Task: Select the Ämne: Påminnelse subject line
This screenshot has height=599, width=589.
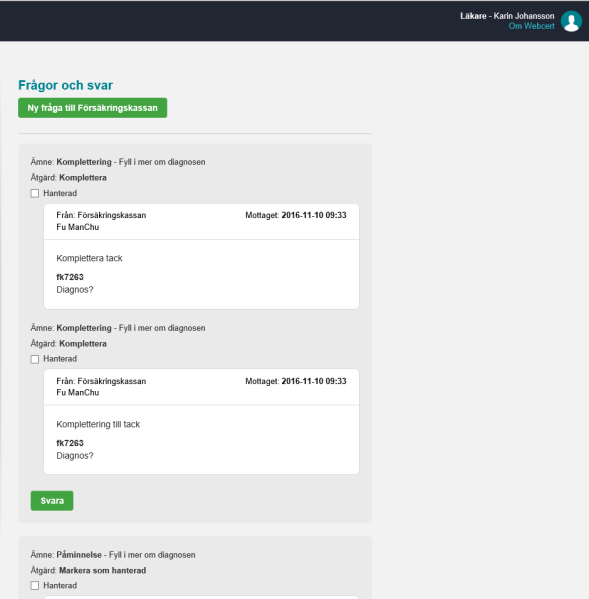Action: pos(113,555)
